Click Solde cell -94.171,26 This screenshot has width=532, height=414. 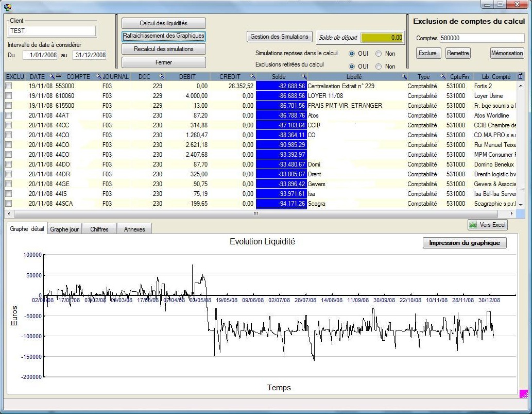pyautogui.click(x=281, y=204)
